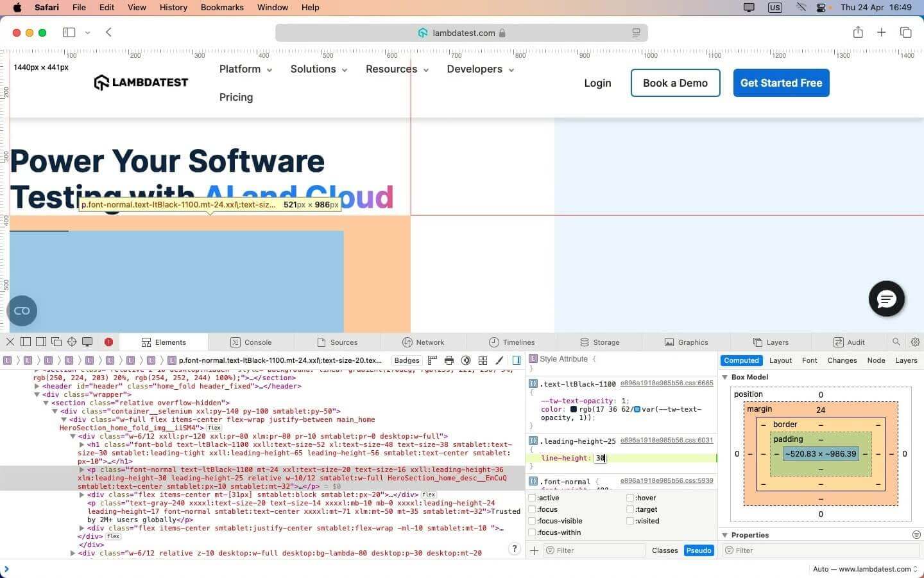
Task: Expand the Developers menu on the page
Action: 481,69
